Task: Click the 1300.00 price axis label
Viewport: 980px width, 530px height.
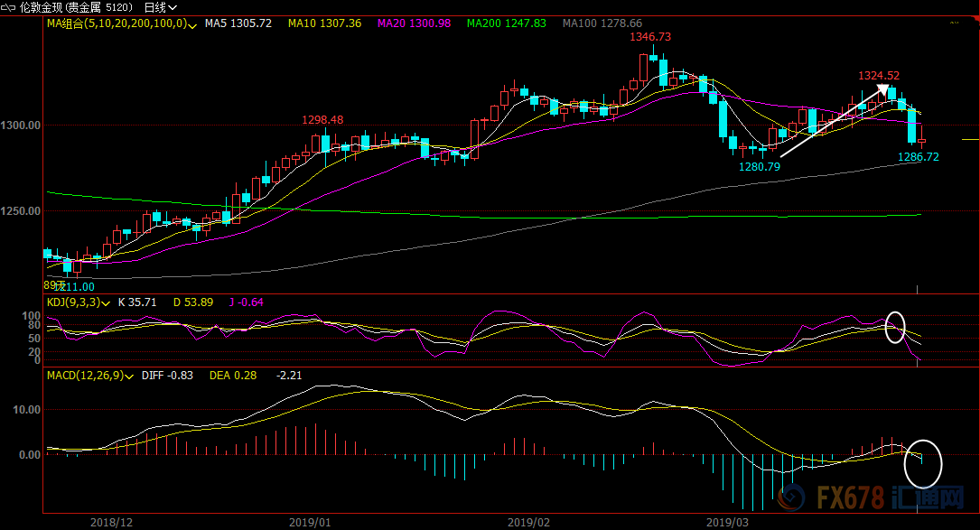Action: [x=21, y=126]
